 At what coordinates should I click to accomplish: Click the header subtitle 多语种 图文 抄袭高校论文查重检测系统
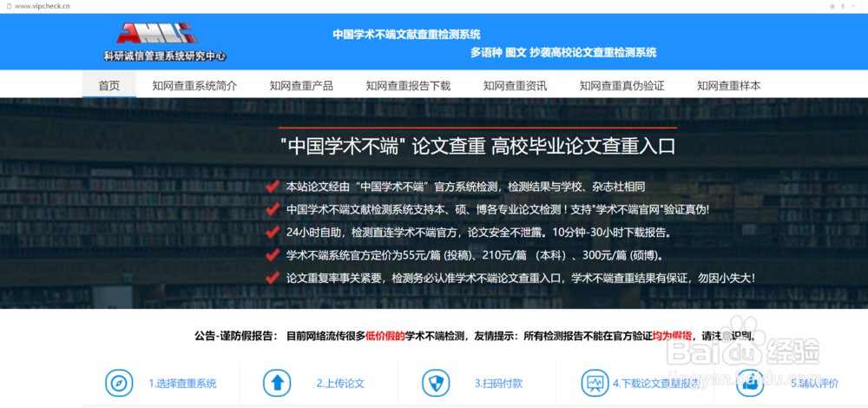[563, 53]
